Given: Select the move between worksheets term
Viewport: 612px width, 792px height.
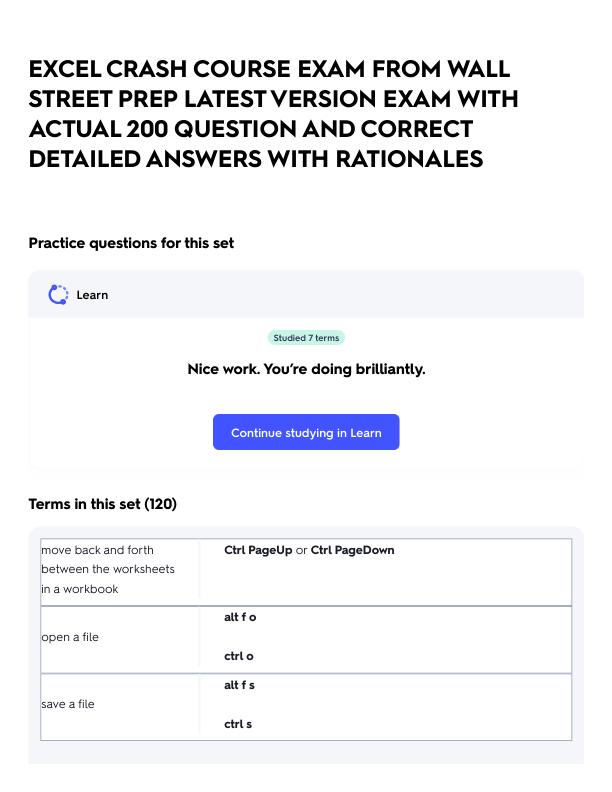Looking at the screenshot, I should pos(108,569).
